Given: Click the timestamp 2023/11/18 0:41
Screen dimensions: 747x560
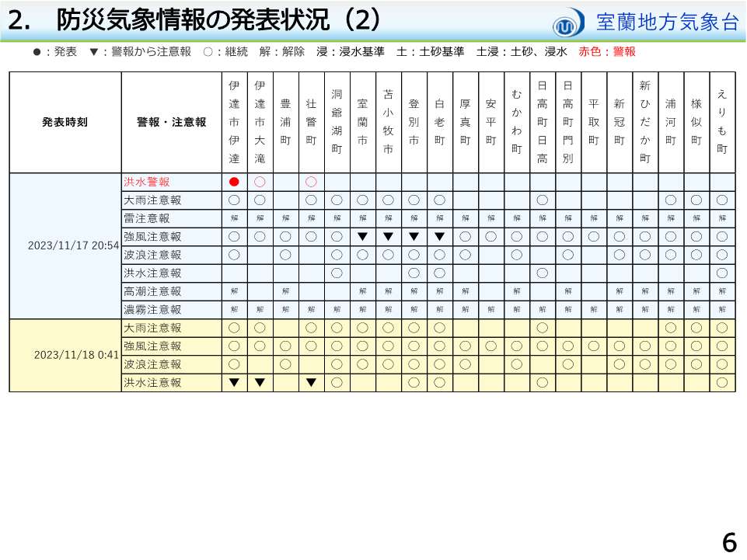Looking at the screenshot, I should click(x=76, y=355).
